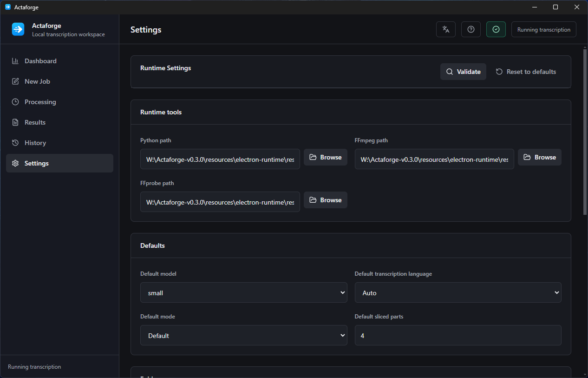The height and width of the screenshot is (378, 588).
Task: Click the help question mark icon
Action: click(x=471, y=29)
